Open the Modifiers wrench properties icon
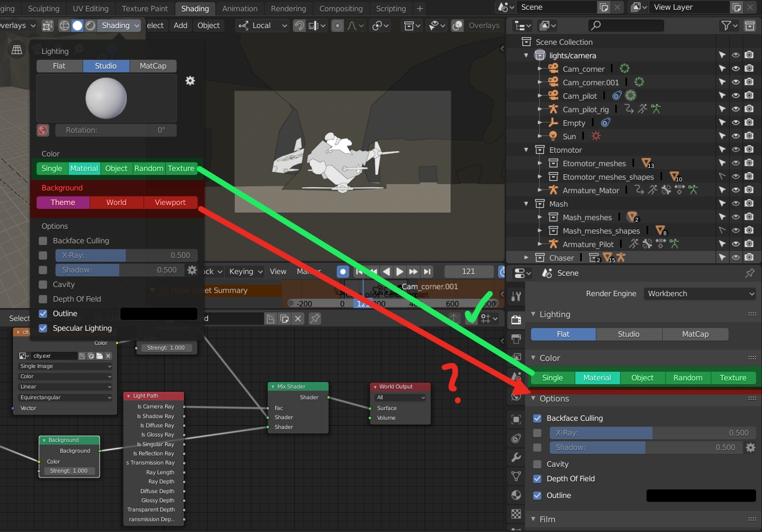 click(516, 457)
